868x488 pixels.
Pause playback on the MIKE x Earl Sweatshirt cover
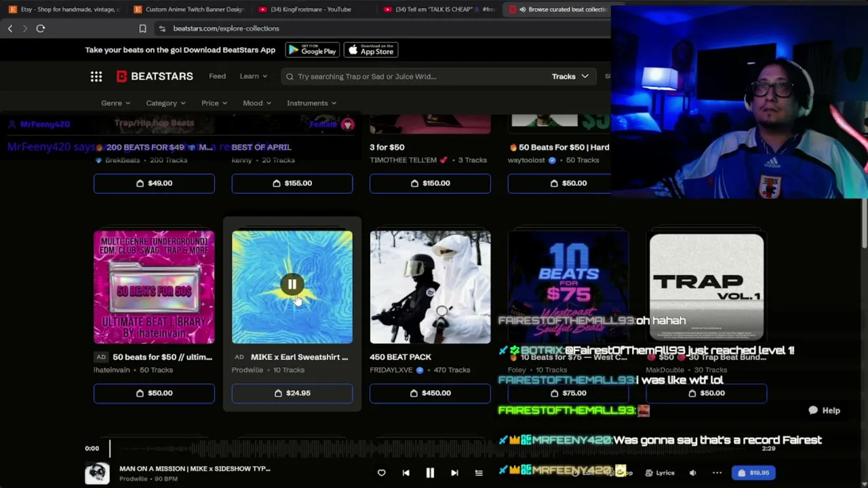292,285
